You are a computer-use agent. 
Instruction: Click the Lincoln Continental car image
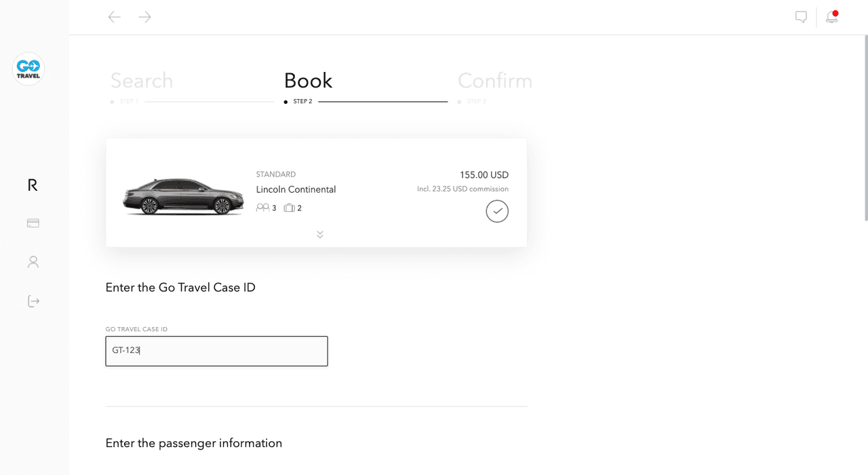tap(183, 197)
